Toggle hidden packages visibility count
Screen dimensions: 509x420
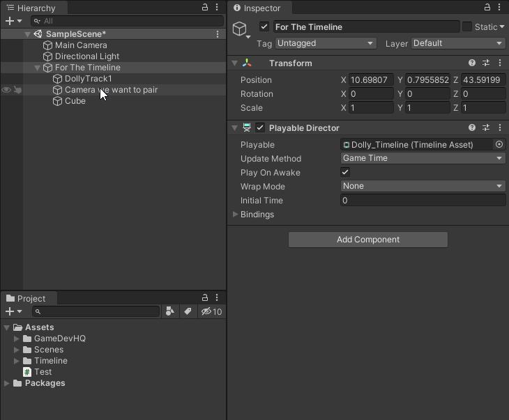212,311
